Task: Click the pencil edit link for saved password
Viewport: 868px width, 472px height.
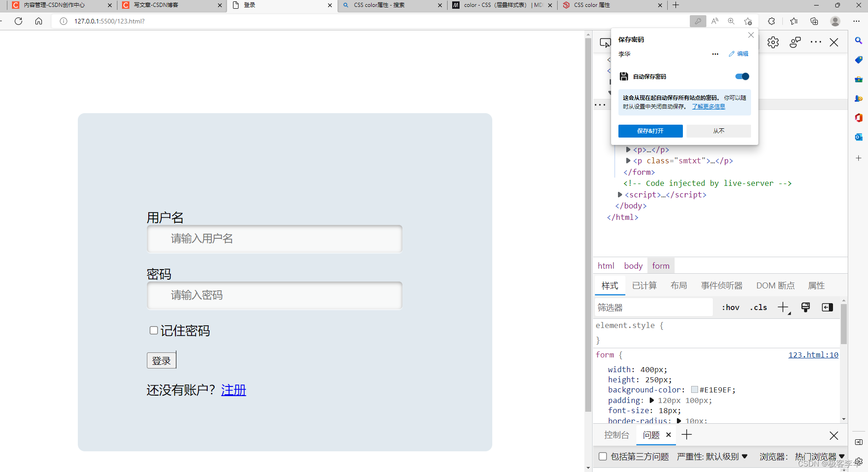Action: coord(739,54)
